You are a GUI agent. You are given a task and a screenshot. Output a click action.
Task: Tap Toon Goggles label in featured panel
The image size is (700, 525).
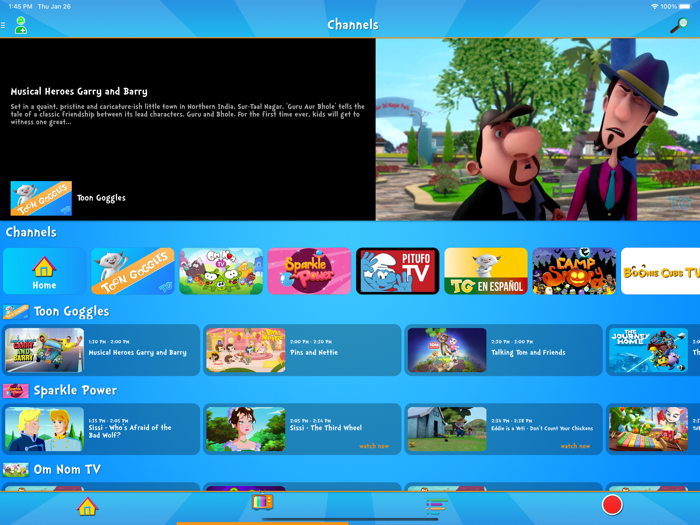(x=101, y=198)
